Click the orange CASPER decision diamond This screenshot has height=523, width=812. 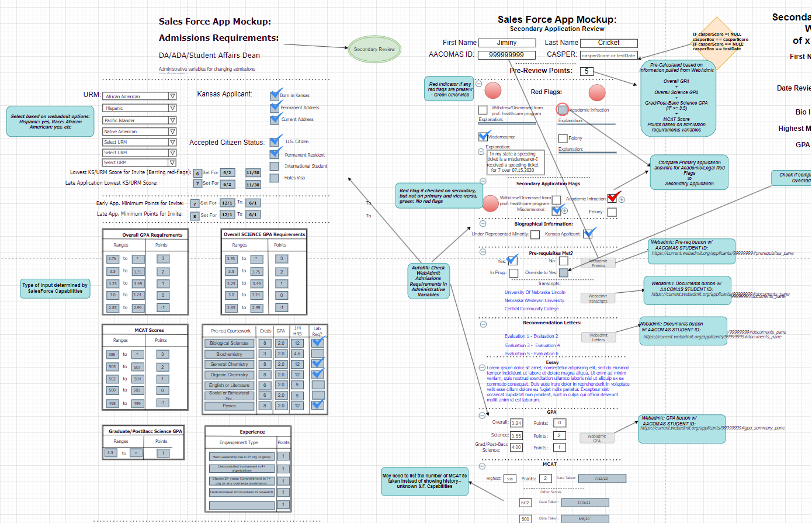[716, 41]
